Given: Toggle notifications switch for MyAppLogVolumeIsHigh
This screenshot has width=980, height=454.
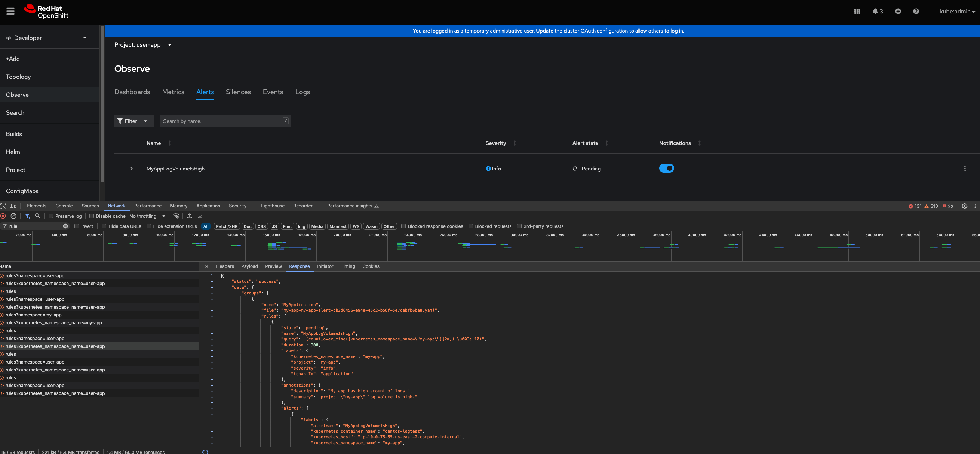Looking at the screenshot, I should (666, 168).
